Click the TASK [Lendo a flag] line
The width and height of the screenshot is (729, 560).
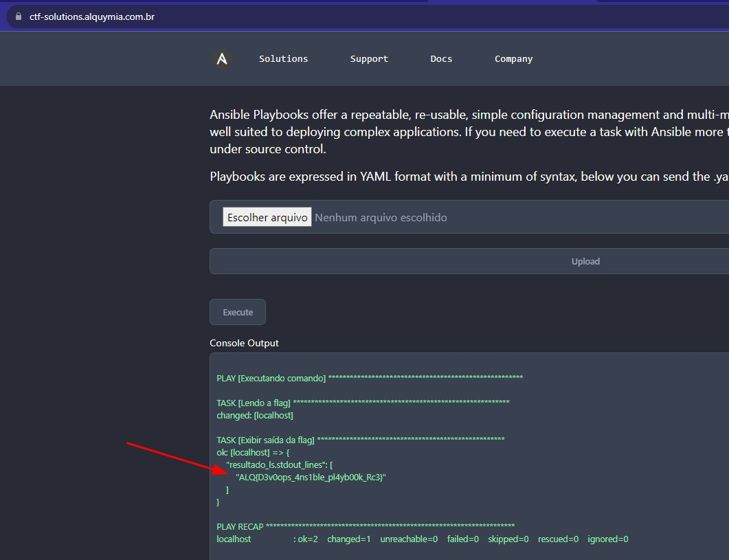pyautogui.click(x=363, y=403)
